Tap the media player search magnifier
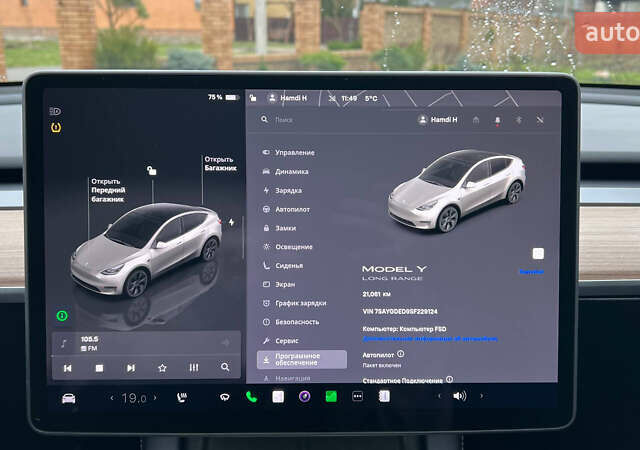 (225, 367)
